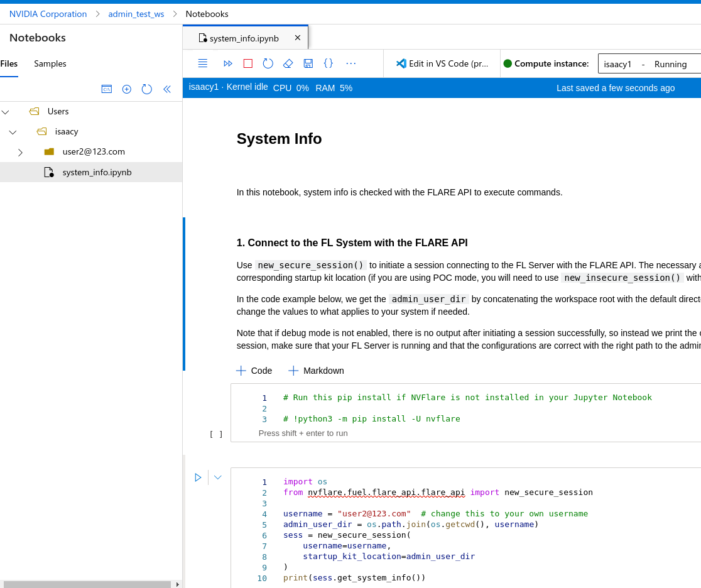Image resolution: width=701 pixels, height=588 pixels.
Task: Click the execution count brackets of first cell
Action: pyautogui.click(x=216, y=434)
